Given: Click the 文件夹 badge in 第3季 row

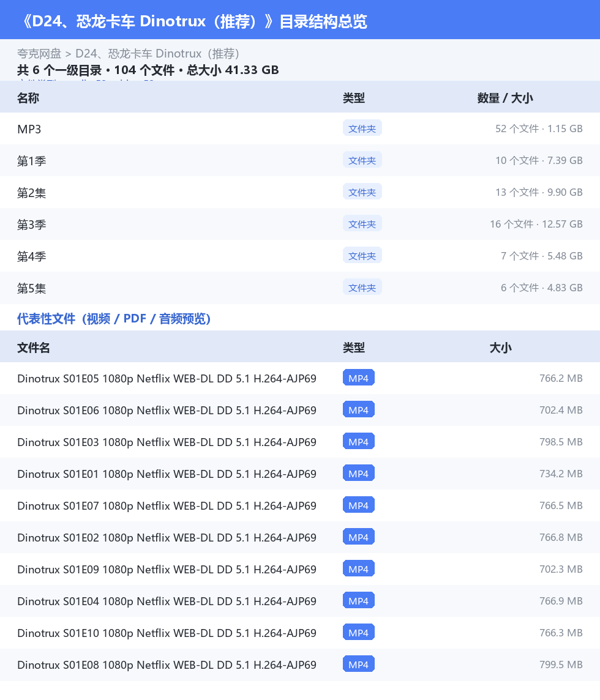Looking at the screenshot, I should [x=362, y=224].
